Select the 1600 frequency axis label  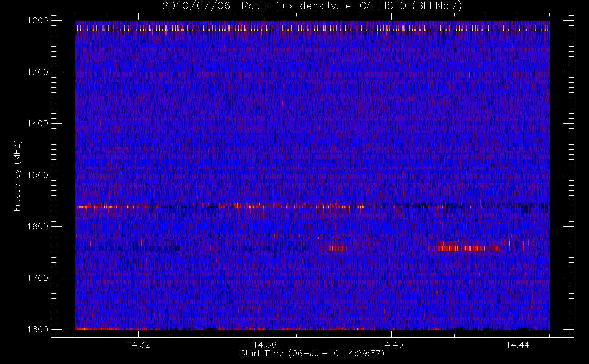point(38,226)
